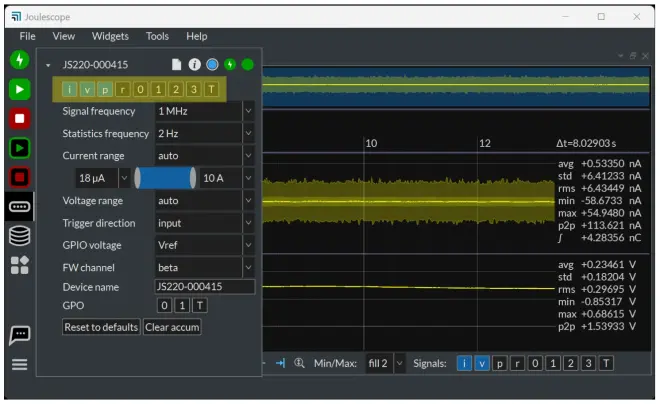Click the Clear accum button
Viewport: 660px width, 404px height.
(x=171, y=327)
